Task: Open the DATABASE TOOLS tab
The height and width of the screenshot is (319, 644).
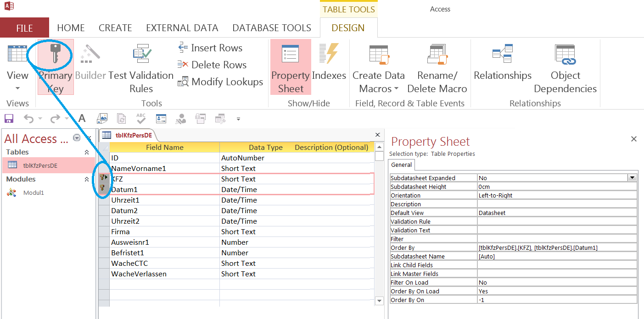Action: pyautogui.click(x=272, y=28)
